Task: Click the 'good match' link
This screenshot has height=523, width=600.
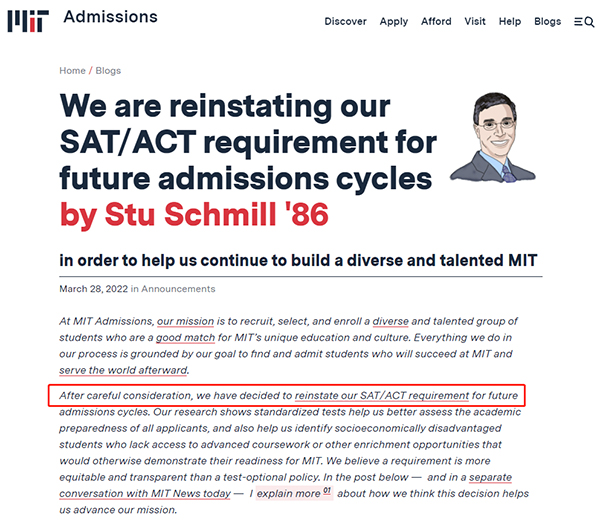Action: (x=186, y=338)
